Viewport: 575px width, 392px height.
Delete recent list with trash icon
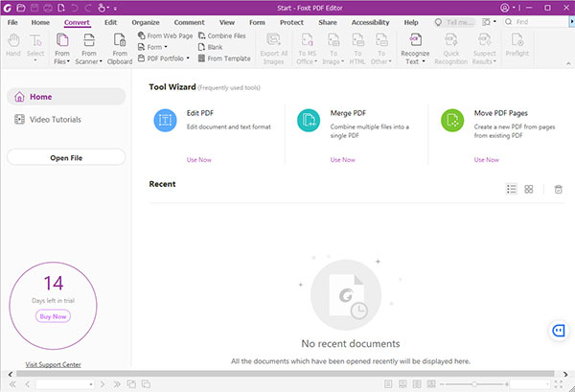[559, 190]
